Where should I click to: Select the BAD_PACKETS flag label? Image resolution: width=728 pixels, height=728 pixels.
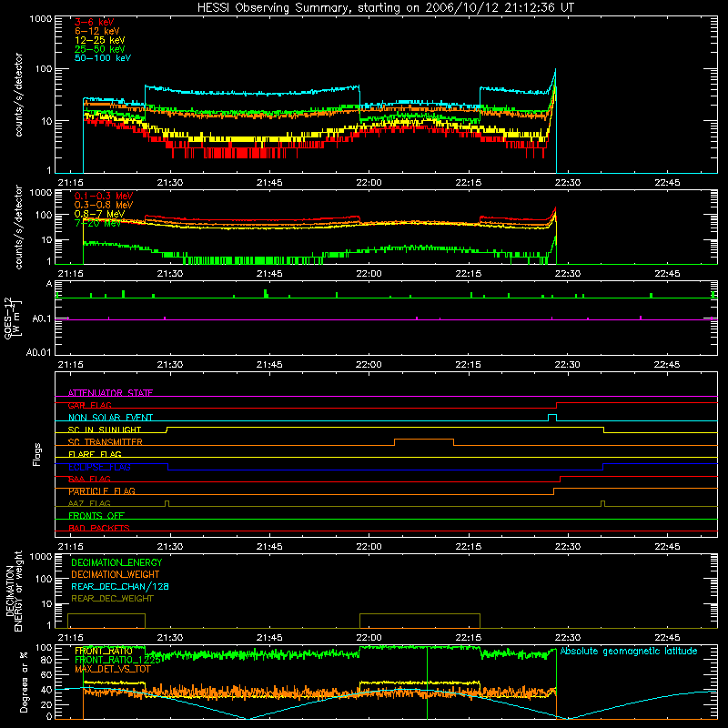pos(99,528)
